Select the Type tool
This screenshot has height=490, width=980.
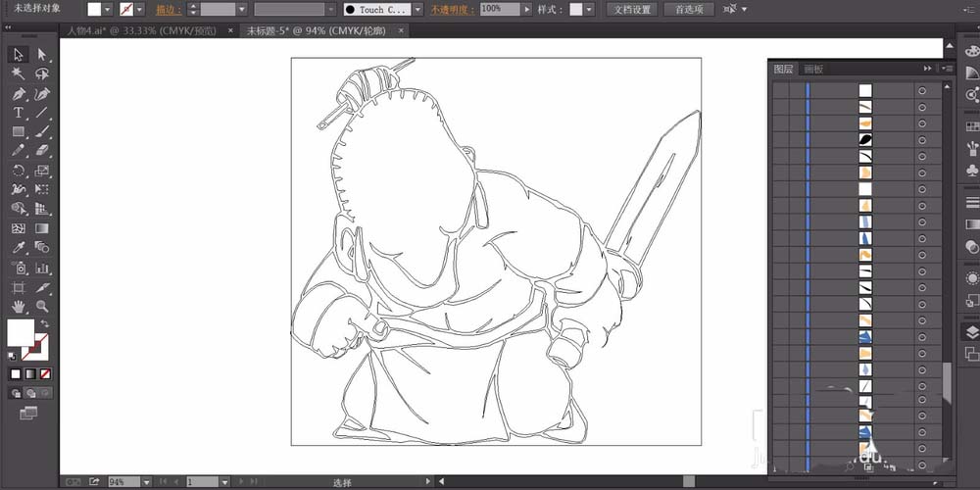(18, 113)
